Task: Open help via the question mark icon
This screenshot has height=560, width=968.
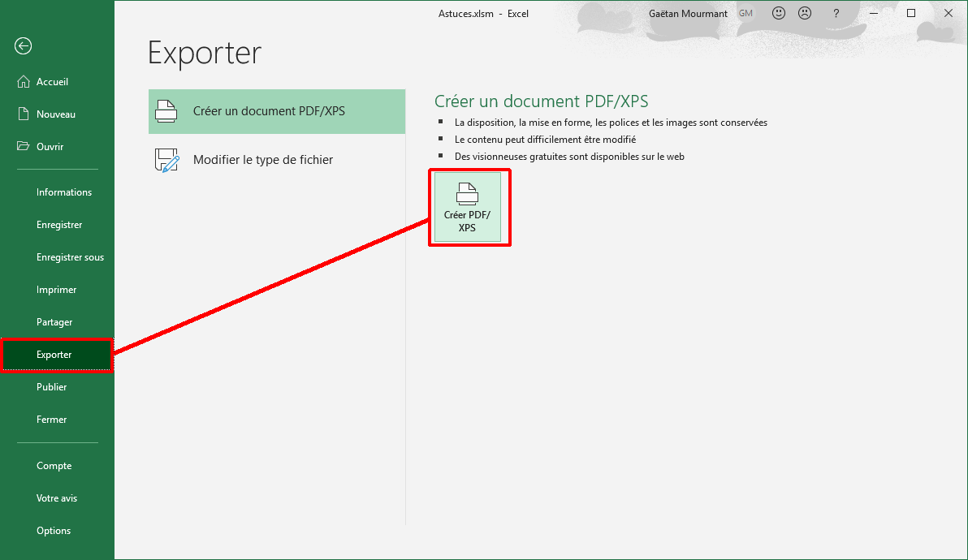Action: [836, 13]
